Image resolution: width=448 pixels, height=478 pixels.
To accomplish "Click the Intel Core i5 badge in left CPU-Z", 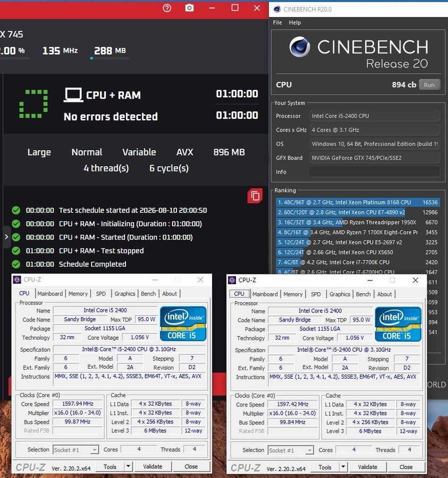I will pos(183,323).
